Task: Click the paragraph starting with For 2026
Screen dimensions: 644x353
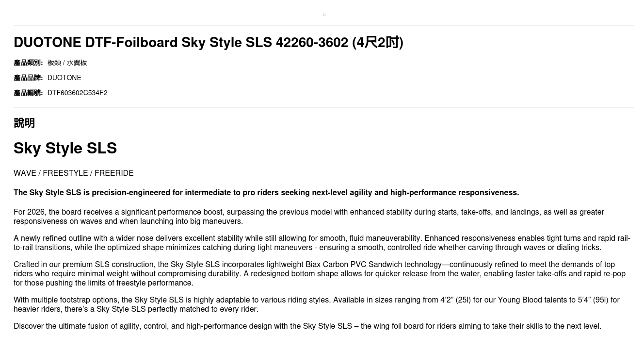Action: (308, 217)
